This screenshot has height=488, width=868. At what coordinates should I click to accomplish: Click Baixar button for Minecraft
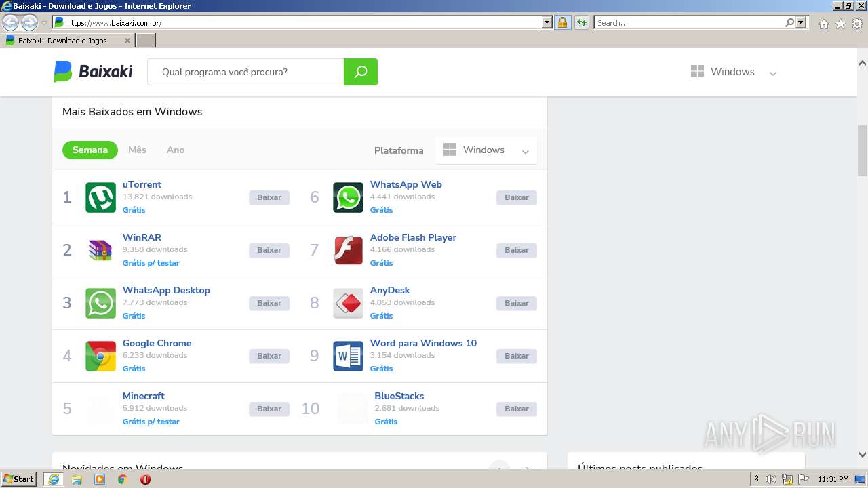pos(269,409)
